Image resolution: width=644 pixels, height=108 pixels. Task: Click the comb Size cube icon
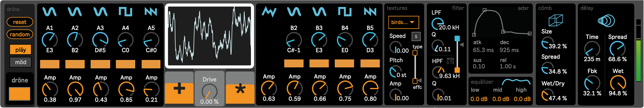pyautogui.click(x=556, y=20)
